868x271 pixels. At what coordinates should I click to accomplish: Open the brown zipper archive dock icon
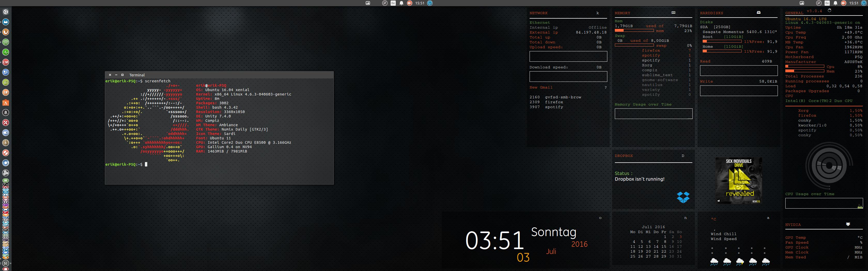[6, 143]
